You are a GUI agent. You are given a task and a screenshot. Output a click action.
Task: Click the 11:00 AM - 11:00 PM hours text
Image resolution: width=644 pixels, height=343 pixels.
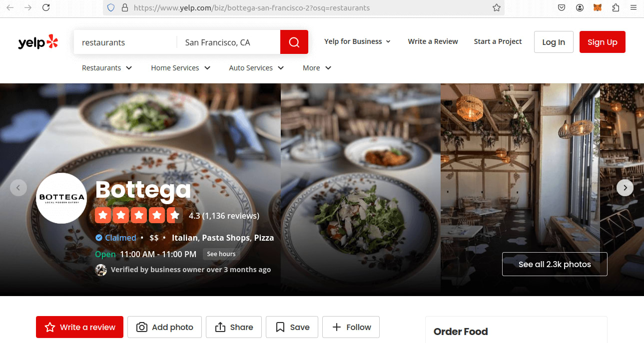[158, 254]
